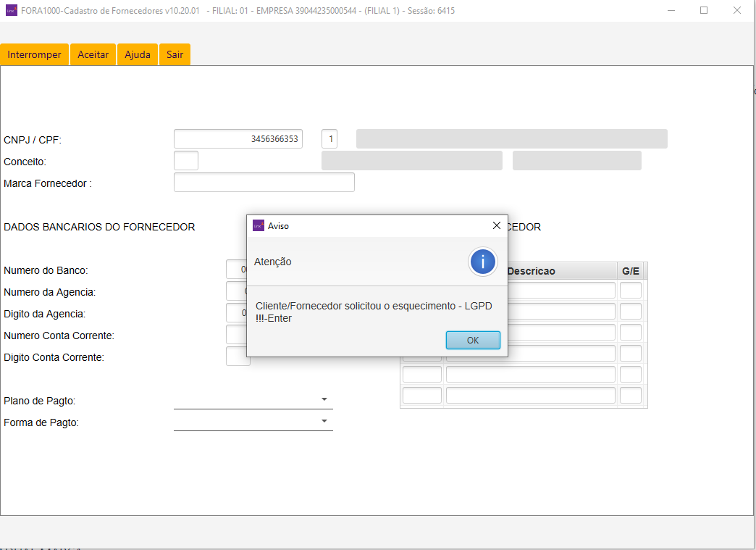Open the Ajuda help button
The width and height of the screenshot is (756, 550).
coord(138,54)
